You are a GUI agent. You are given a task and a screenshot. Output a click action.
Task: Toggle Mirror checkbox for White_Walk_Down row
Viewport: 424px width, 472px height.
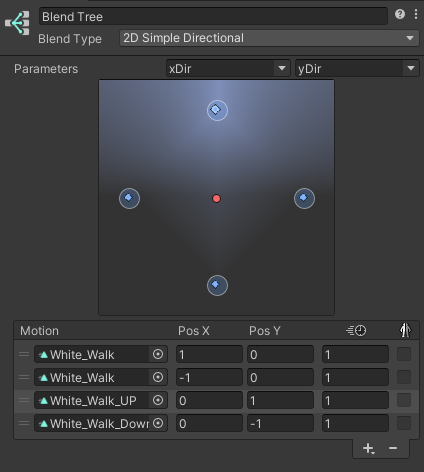(404, 423)
